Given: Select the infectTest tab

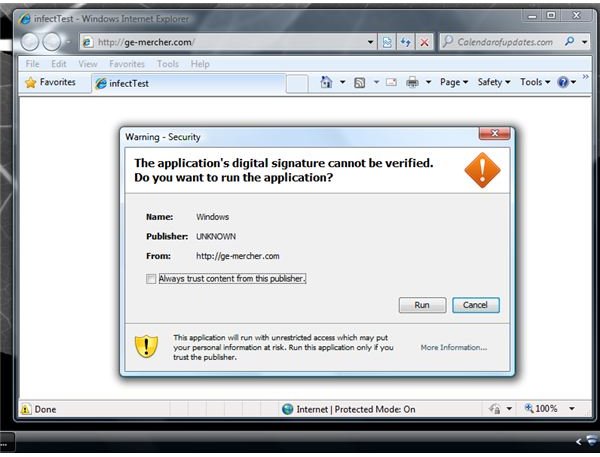Looking at the screenshot, I should click(189, 83).
